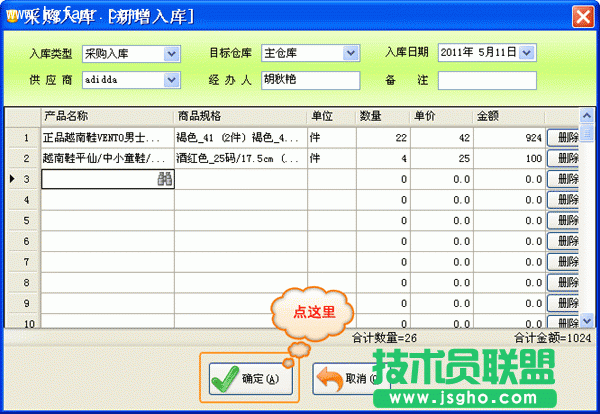Open the 目标仓库 dropdown arrow
The height and width of the screenshot is (414, 600).
click(351, 53)
